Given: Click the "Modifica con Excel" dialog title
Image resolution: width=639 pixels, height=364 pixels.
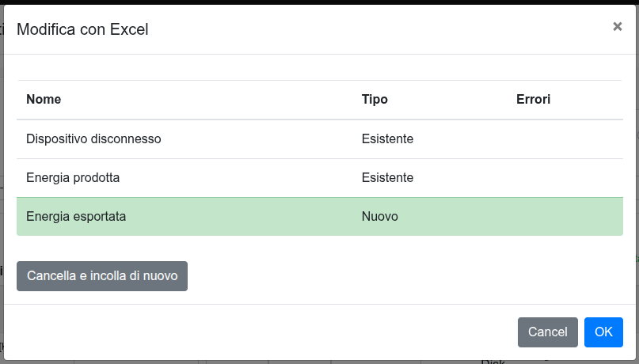Looking at the screenshot, I should click(x=82, y=30).
